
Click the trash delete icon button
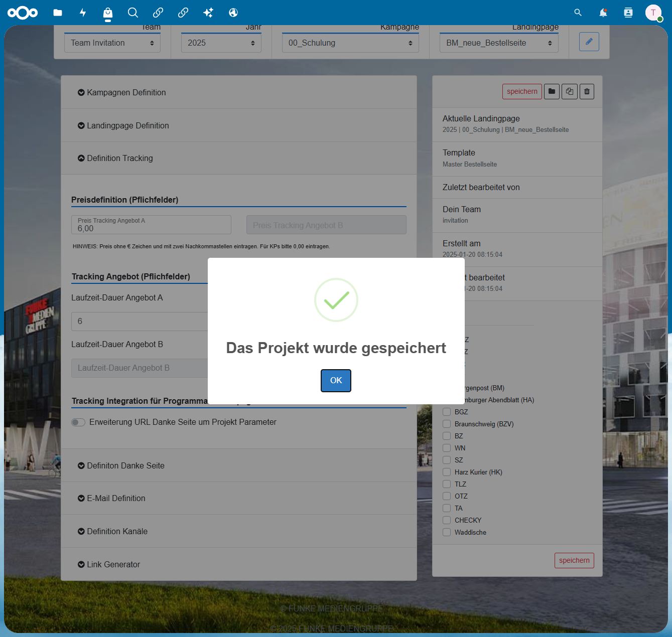click(x=587, y=91)
